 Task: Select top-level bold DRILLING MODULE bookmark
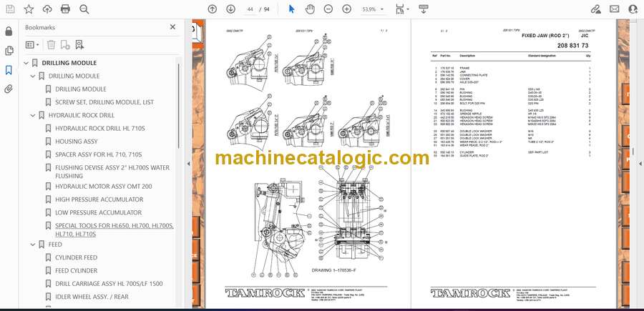69,63
